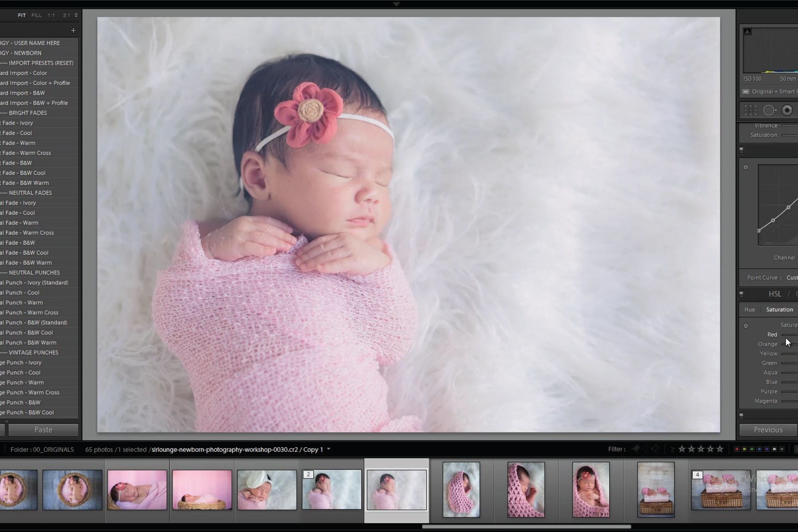The image size is (798, 532).
Task: Toggle the panel switch below the Magenta slider
Action: click(x=741, y=415)
